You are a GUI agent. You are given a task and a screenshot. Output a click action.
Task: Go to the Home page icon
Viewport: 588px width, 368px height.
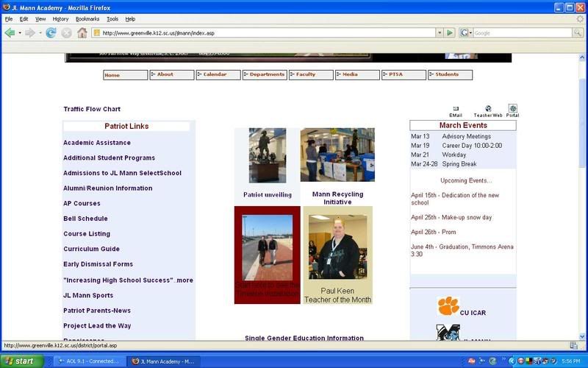(x=82, y=33)
